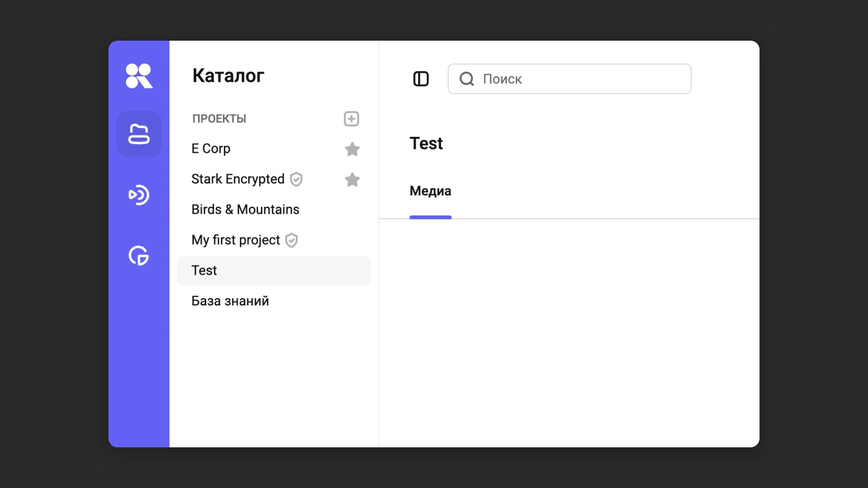Viewport: 868px width, 488px height.
Task: Select the Test project in list
Action: [x=204, y=270]
